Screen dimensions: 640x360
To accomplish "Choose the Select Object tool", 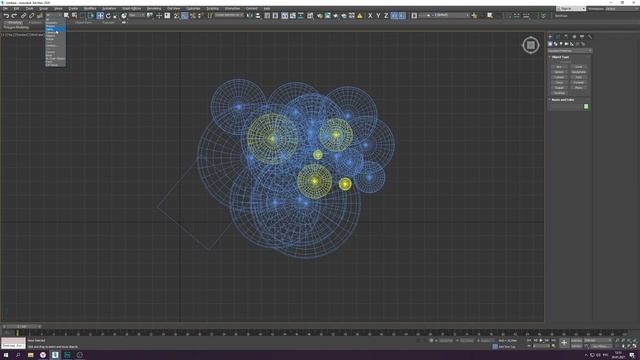I will pyautogui.click(x=67, y=16).
